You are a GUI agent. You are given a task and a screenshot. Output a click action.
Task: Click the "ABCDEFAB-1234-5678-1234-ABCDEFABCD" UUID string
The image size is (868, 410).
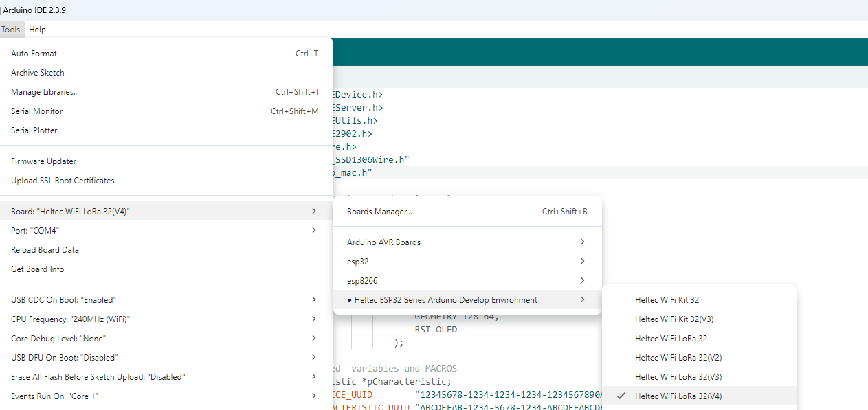coord(509,408)
